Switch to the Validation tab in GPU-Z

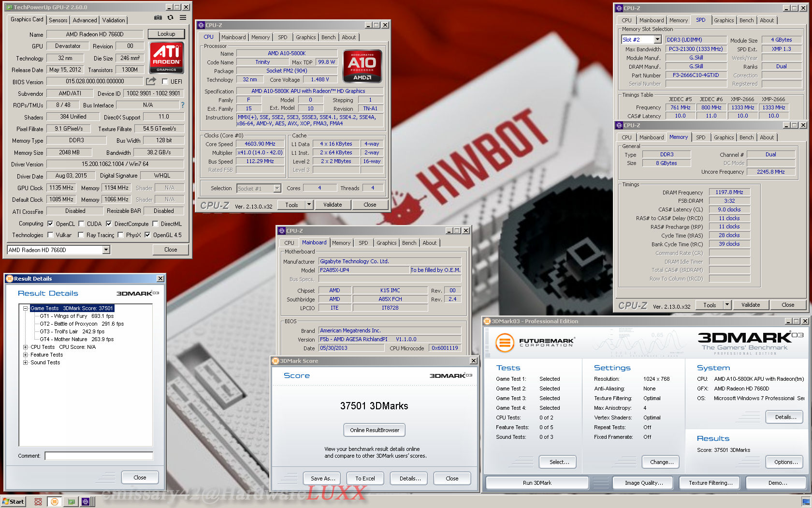pos(114,20)
